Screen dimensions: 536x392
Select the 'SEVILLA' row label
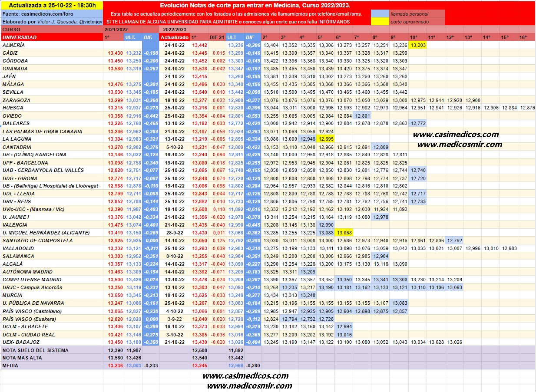52,92
